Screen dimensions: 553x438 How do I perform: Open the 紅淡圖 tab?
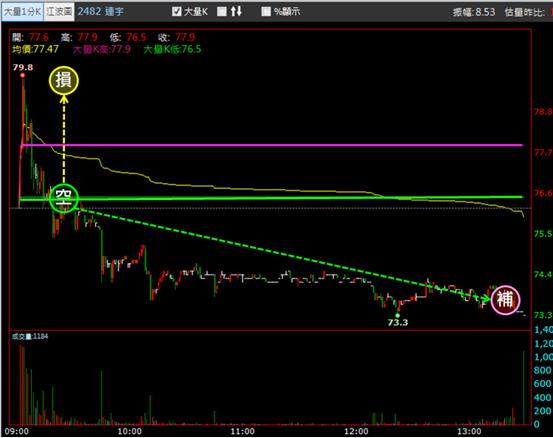coord(59,12)
